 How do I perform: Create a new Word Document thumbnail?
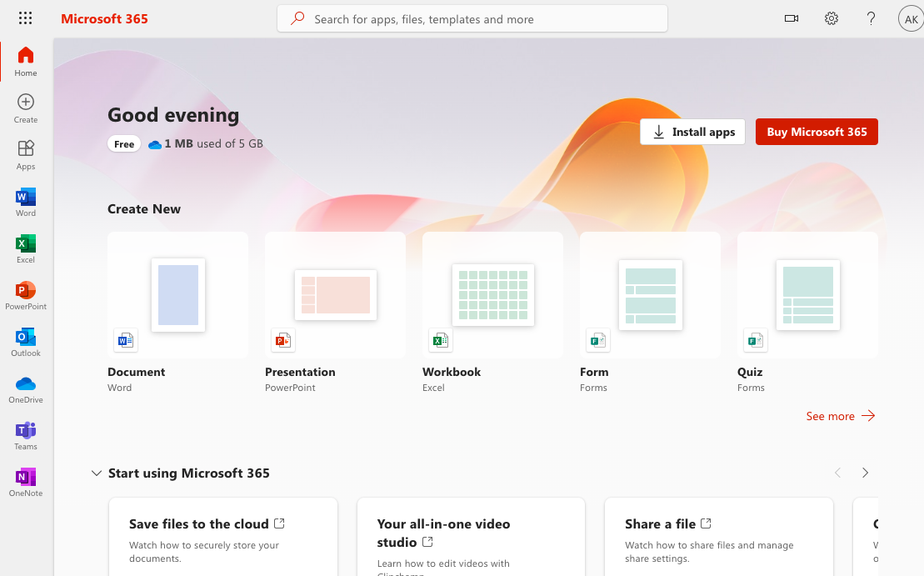coord(178,295)
